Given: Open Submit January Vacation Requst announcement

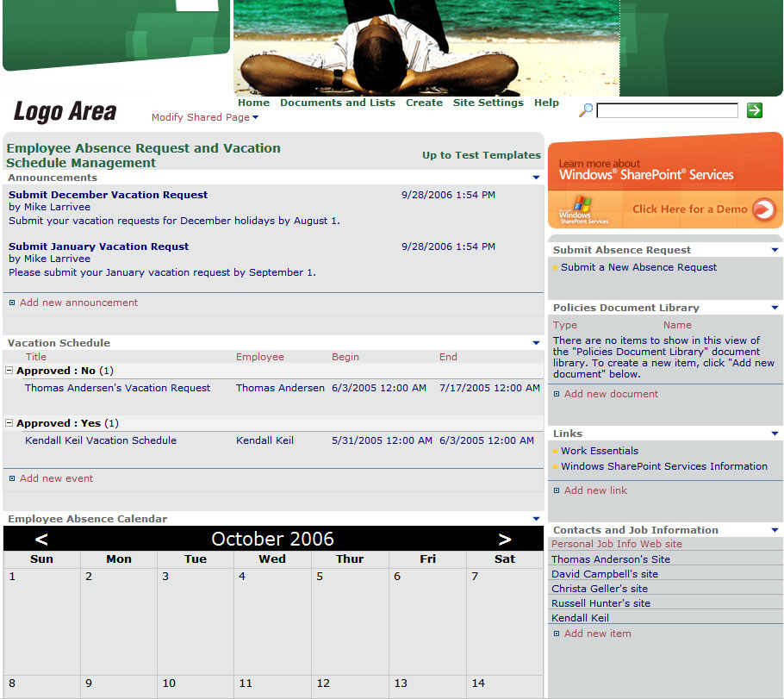Looking at the screenshot, I should (98, 247).
